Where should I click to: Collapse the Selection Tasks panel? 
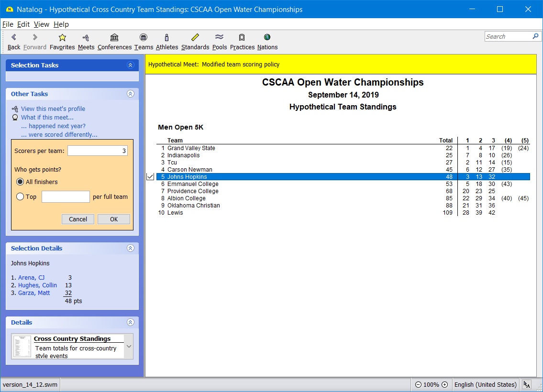(130, 65)
